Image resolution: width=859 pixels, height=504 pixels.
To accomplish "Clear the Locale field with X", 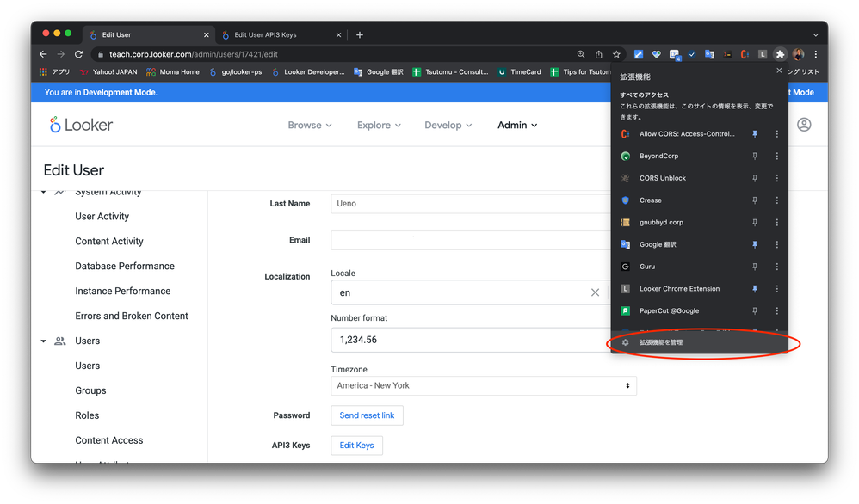I will 595,292.
